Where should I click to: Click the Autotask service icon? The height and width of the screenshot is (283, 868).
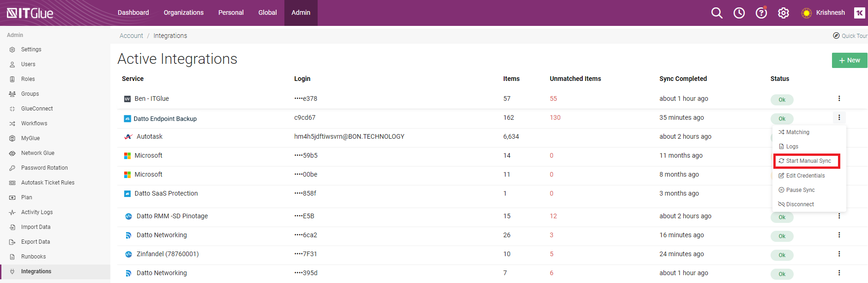[128, 137]
